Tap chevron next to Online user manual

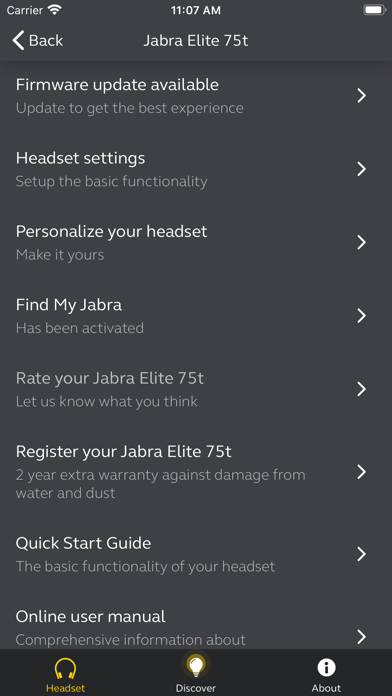[x=362, y=637]
